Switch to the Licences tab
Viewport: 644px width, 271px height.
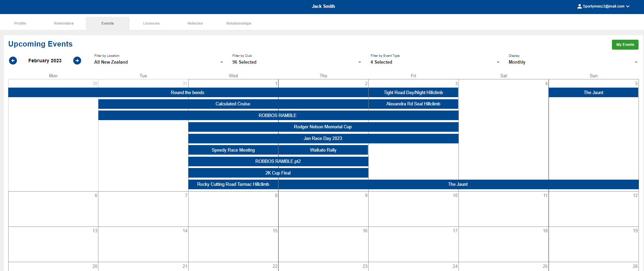click(x=151, y=23)
